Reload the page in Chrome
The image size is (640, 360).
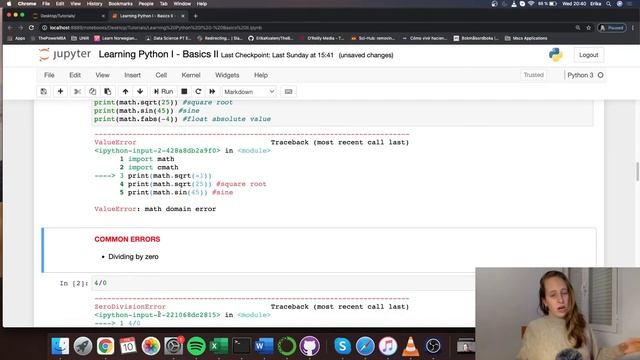point(31,28)
